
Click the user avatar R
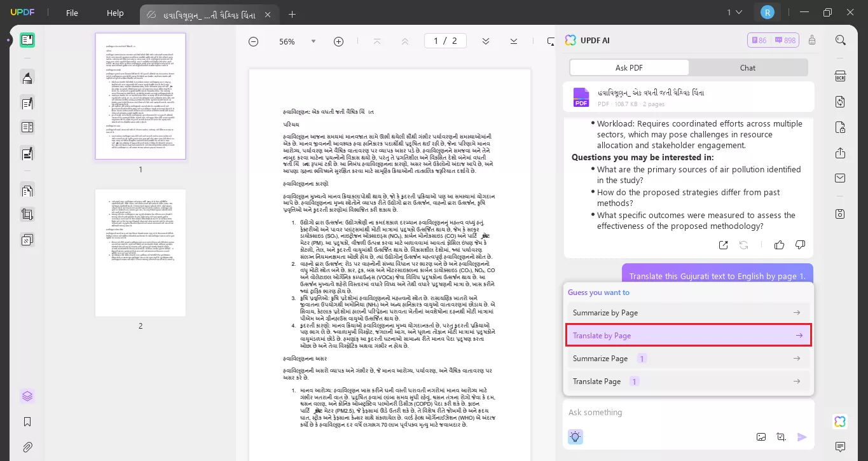tap(767, 12)
